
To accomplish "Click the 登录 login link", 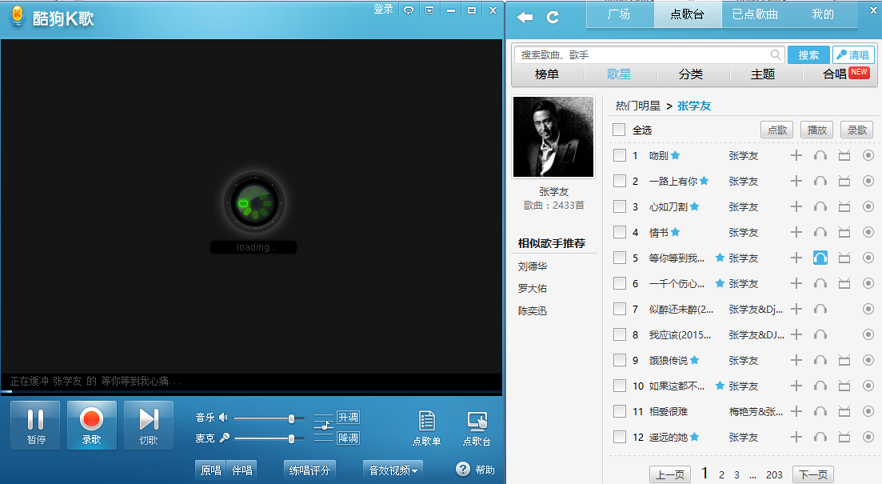I will (x=383, y=10).
